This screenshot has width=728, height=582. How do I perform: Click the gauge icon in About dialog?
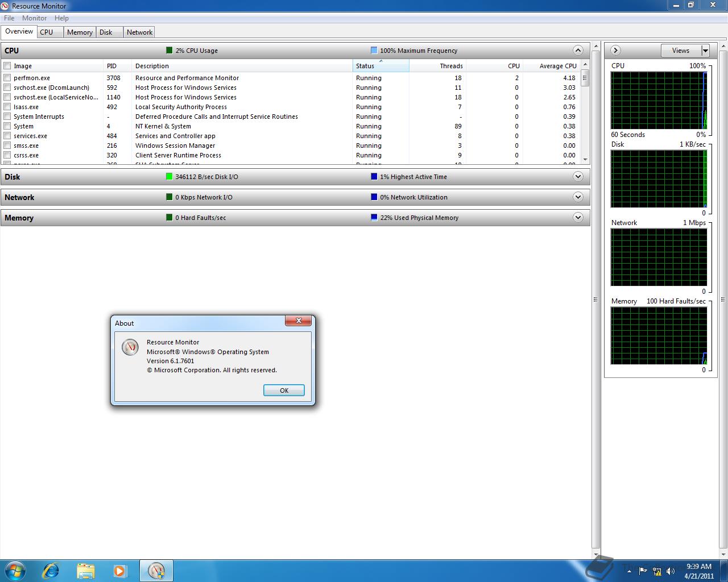click(x=130, y=347)
